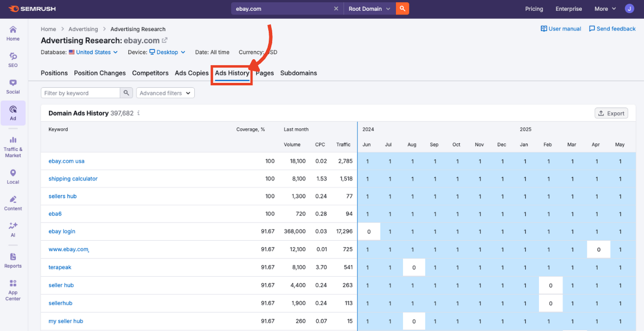Click the highlighted Ad sidebar icon
The height and width of the screenshot is (331, 644).
[13, 112]
